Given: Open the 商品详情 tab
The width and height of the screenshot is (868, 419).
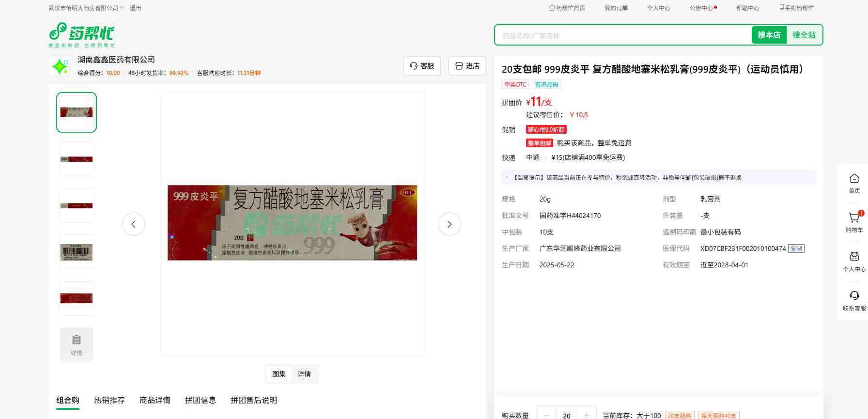Looking at the screenshot, I should 155,400.
